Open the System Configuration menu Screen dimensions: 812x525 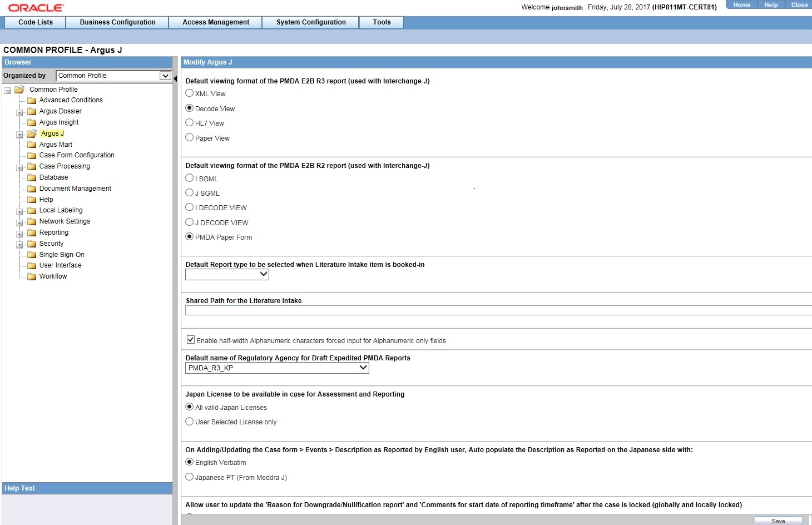tap(311, 22)
